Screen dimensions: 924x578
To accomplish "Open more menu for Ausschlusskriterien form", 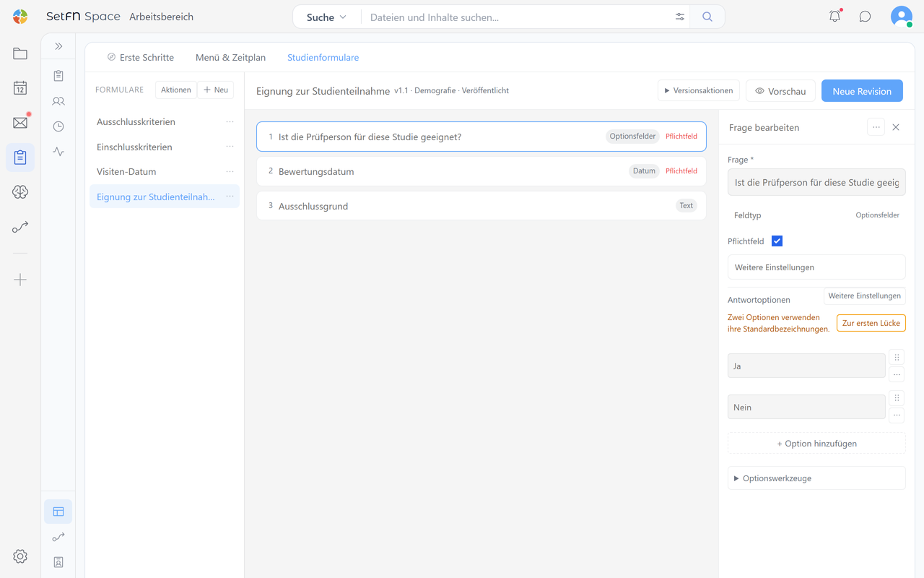I will [230, 122].
